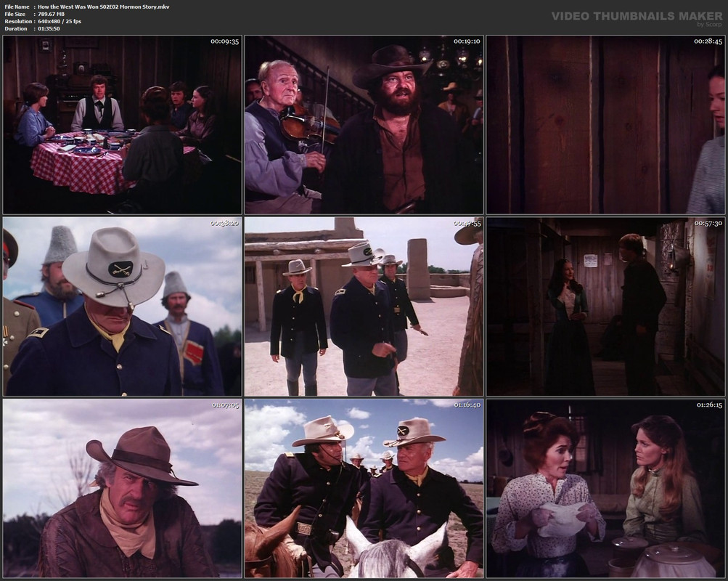Click the 00:09:35 timestamp label
The height and width of the screenshot is (581, 728).
coord(225,41)
